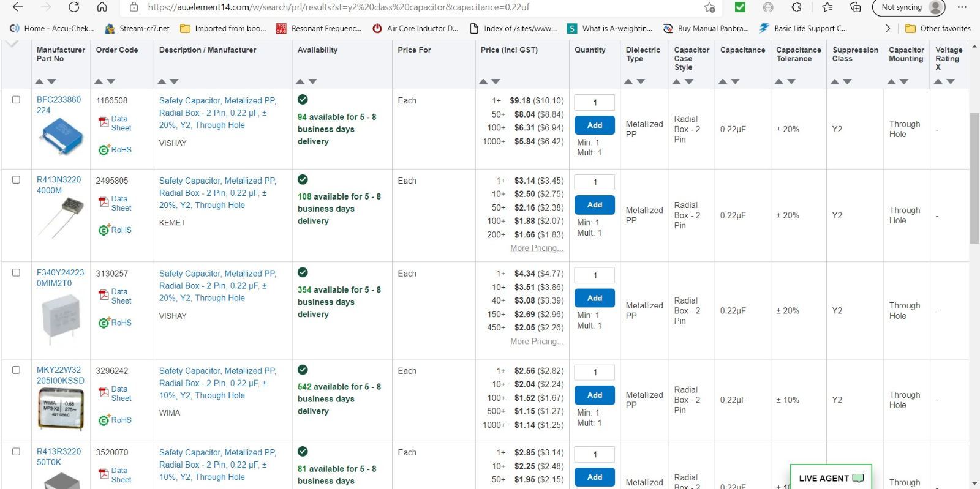Click quantity field for order code 3296242
980x489 pixels.
(x=595, y=372)
